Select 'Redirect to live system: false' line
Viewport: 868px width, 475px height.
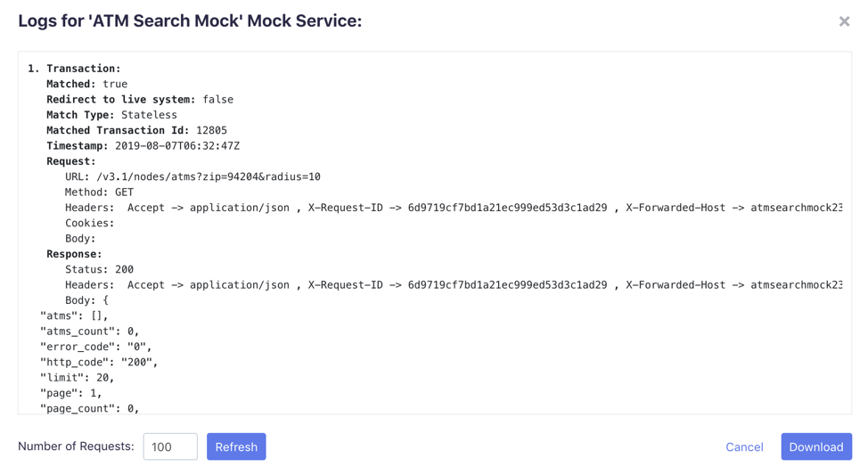tap(140, 100)
